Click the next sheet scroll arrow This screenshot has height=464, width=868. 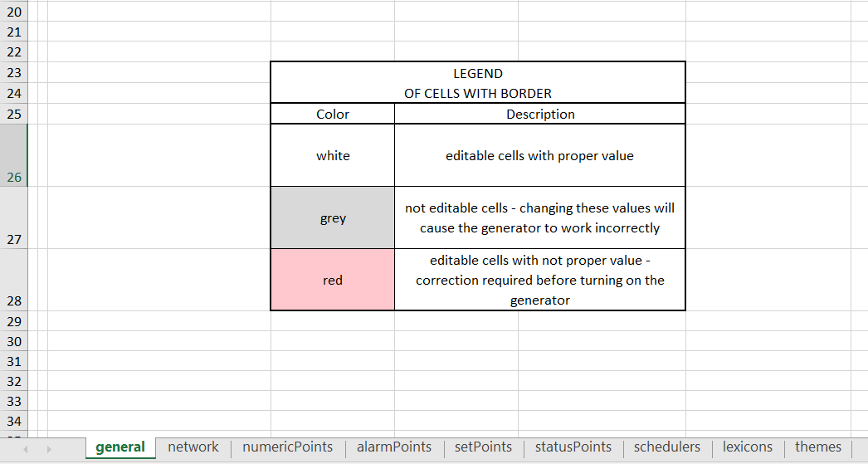[x=49, y=449]
